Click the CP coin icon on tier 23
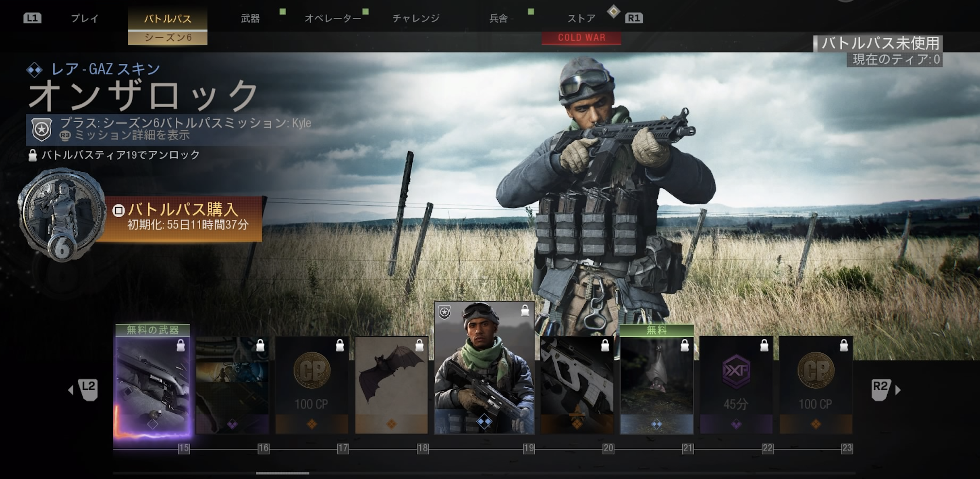This screenshot has width=980, height=479. (x=816, y=371)
